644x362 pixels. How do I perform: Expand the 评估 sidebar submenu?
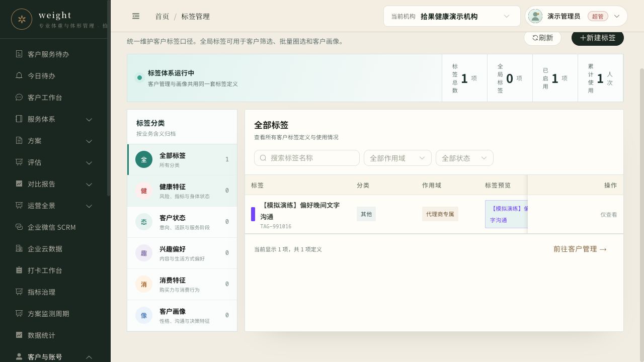[x=89, y=162]
